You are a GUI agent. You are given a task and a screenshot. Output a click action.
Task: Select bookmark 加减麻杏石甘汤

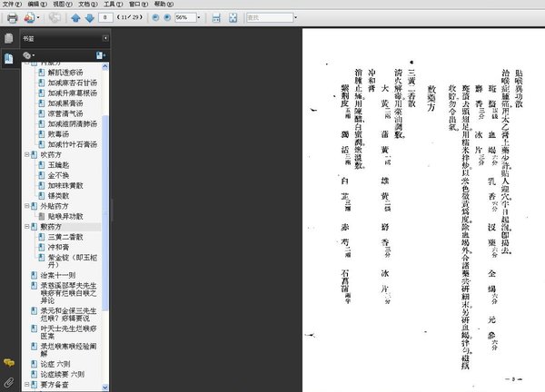click(73, 83)
